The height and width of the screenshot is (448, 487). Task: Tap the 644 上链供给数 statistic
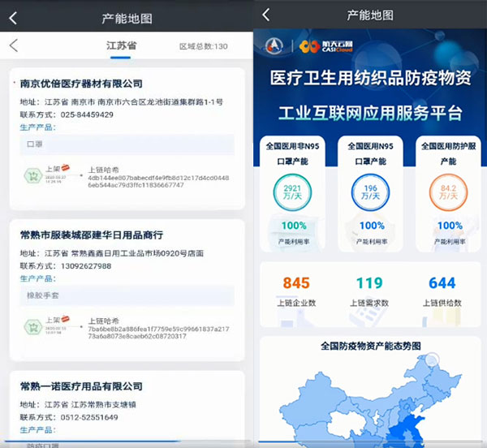tap(442, 290)
